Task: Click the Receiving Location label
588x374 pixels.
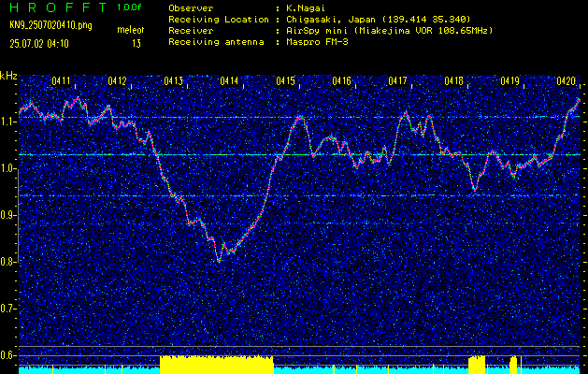Action: click(x=219, y=20)
